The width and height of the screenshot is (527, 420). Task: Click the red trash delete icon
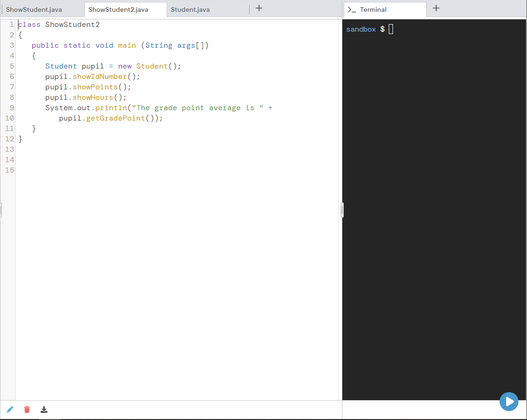coord(27,410)
